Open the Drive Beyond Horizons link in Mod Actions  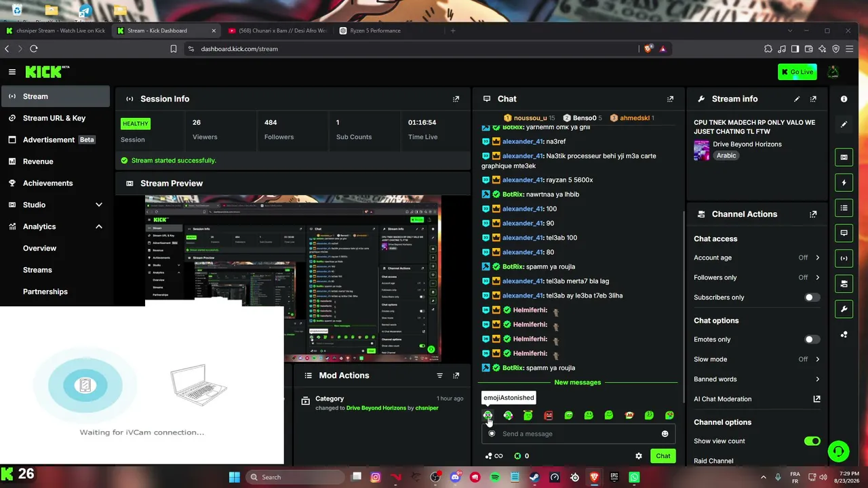376,408
